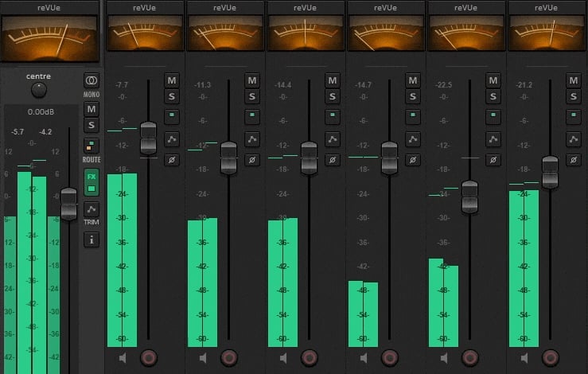Screen dimensions: 588x374
Task: Reset the -11.3 peak level readout
Action: 203,84
